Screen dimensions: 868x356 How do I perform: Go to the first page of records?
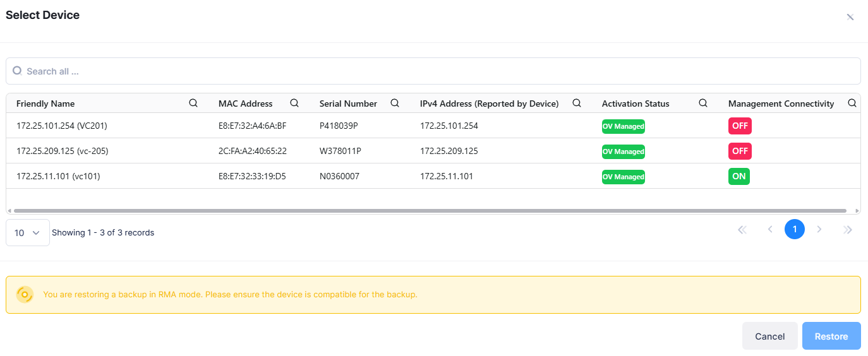click(x=742, y=230)
